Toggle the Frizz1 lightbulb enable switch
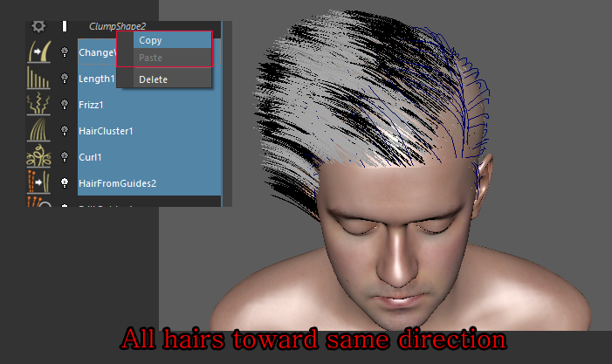This screenshot has height=364, width=612. pos(65,105)
